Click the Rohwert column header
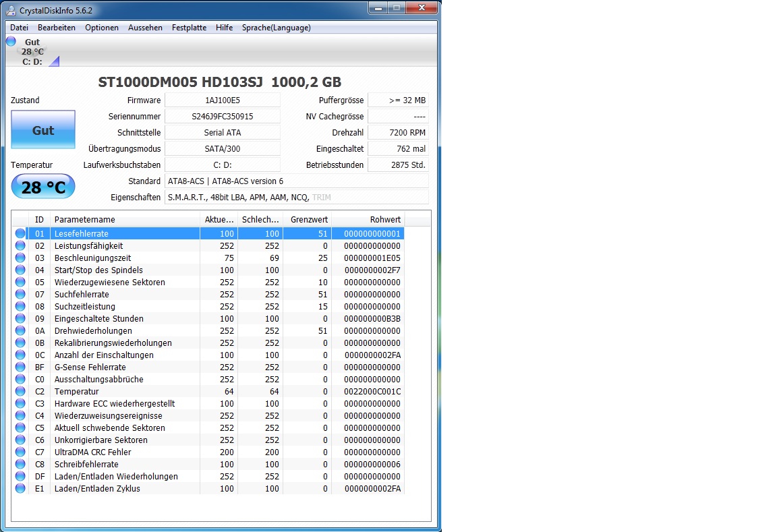Screen dimensions: 777x532 coord(368,219)
